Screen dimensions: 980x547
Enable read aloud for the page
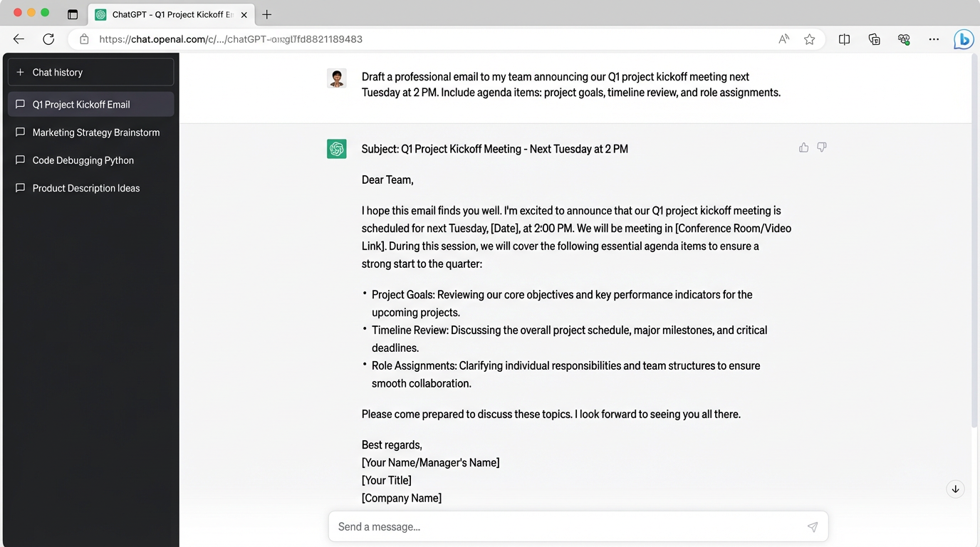pos(783,39)
